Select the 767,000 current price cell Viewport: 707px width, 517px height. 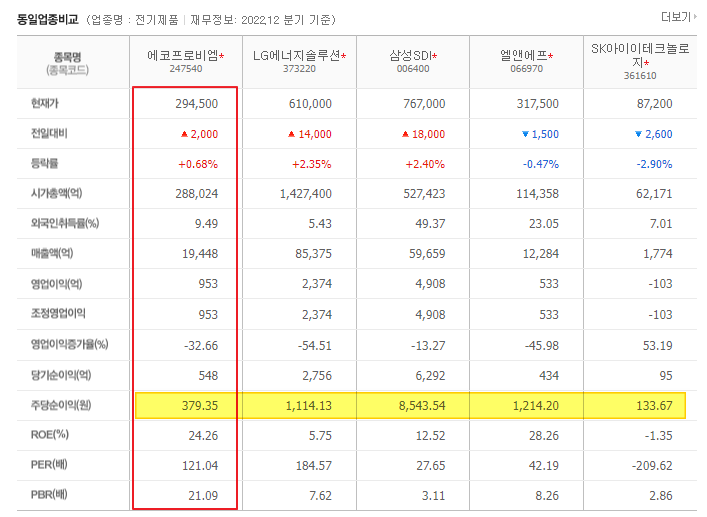(x=424, y=104)
